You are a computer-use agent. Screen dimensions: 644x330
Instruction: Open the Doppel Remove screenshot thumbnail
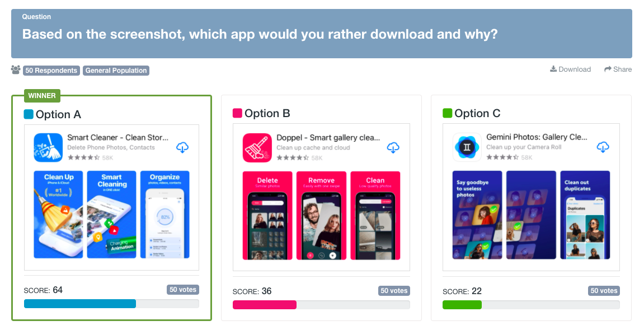pyautogui.click(x=321, y=216)
